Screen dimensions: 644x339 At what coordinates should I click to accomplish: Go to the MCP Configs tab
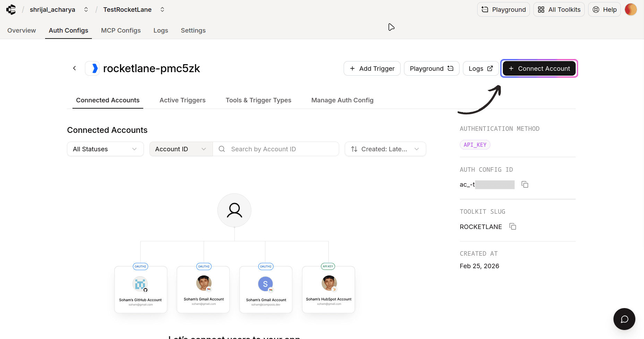coord(121,31)
